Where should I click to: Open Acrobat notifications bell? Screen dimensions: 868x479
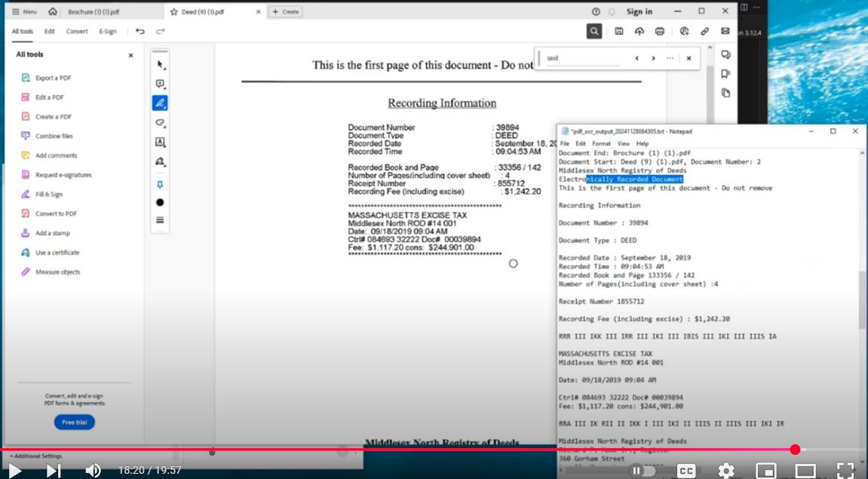pyautogui.click(x=612, y=11)
